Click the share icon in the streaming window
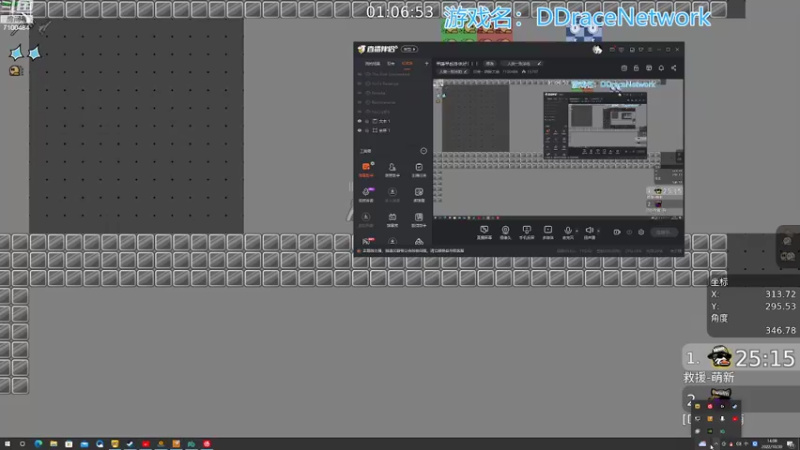The height and width of the screenshot is (450, 800). click(674, 68)
